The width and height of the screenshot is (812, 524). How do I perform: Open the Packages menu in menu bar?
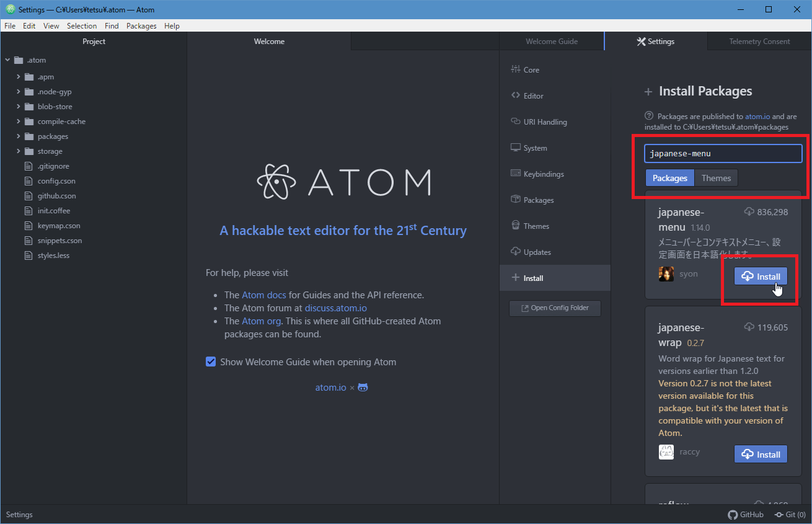[x=141, y=26]
